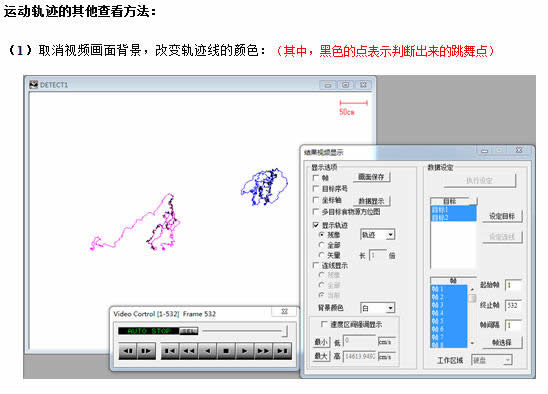548x394 pixels.
Task: Enable the 连线显示 checkbox
Action: [x=316, y=265]
